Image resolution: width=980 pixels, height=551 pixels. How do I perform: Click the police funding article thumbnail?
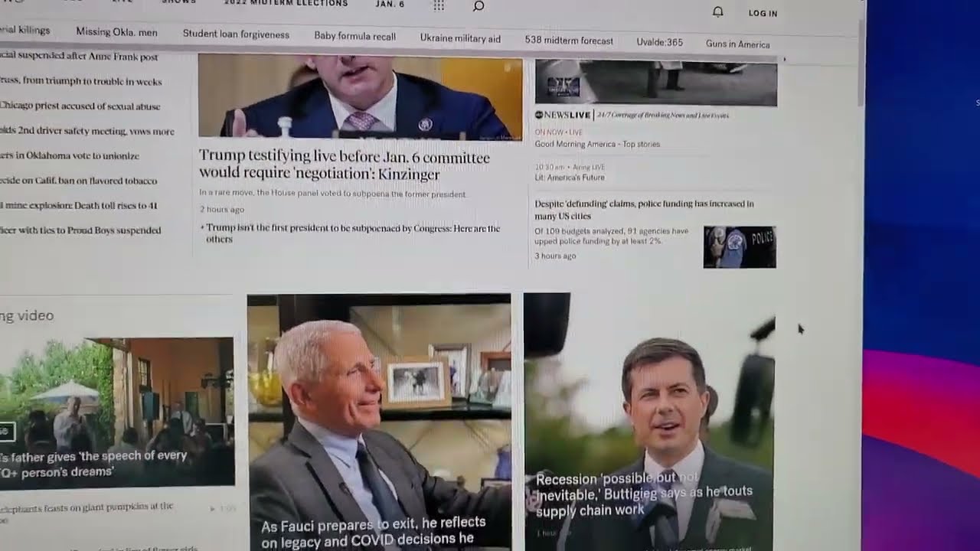point(740,247)
